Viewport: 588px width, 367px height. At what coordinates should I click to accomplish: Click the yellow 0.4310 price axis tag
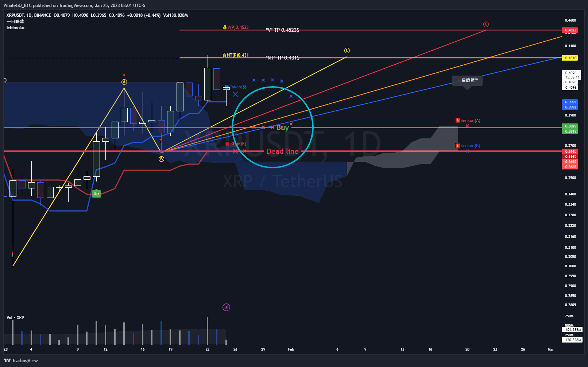coord(570,58)
